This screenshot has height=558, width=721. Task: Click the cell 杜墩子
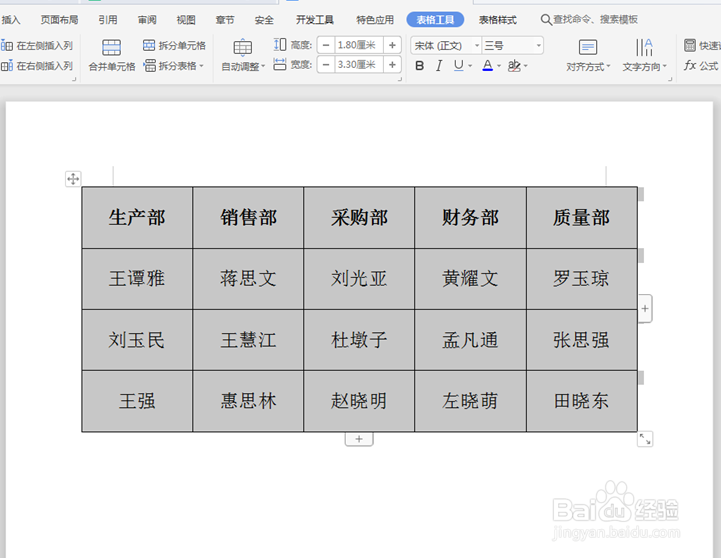(359, 340)
